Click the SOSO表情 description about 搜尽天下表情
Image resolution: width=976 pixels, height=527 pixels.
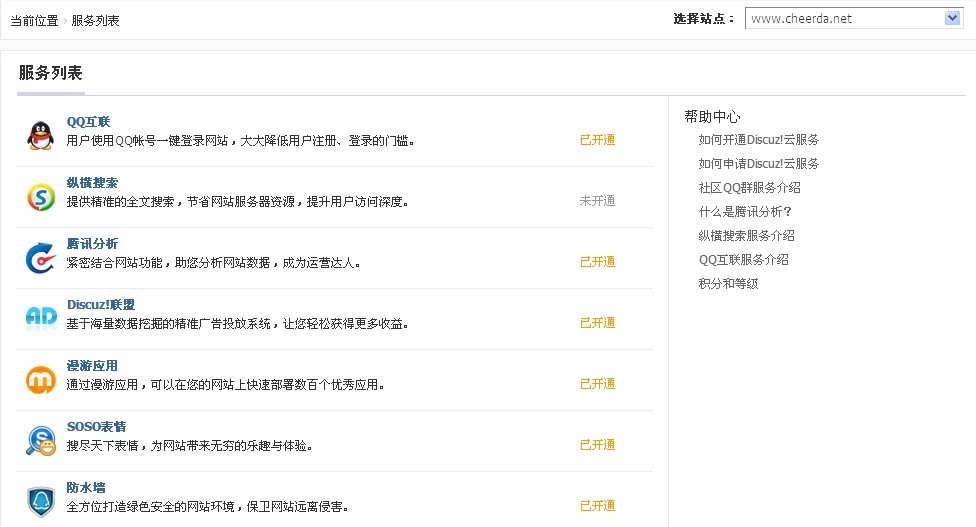[189, 445]
